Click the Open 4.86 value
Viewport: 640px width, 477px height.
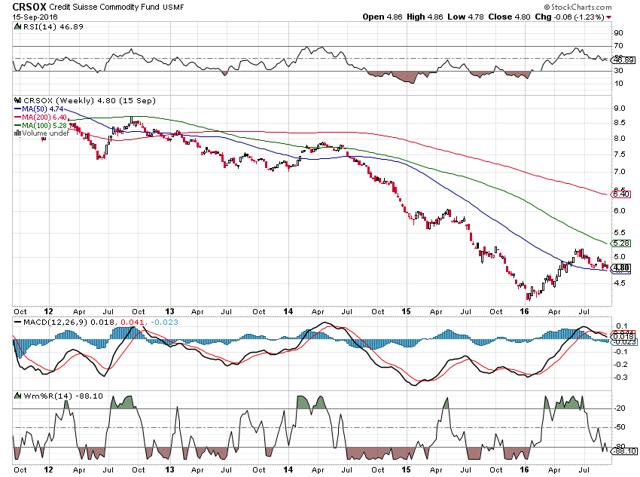tap(382, 17)
